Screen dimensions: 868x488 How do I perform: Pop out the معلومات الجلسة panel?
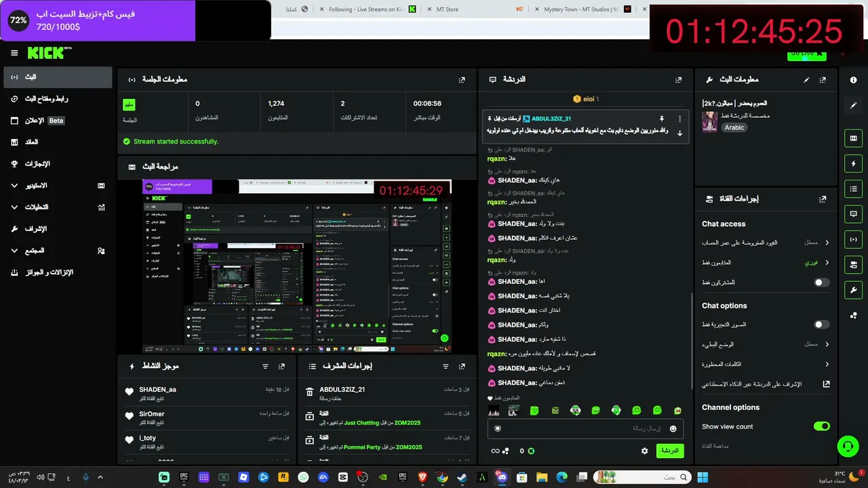point(462,80)
